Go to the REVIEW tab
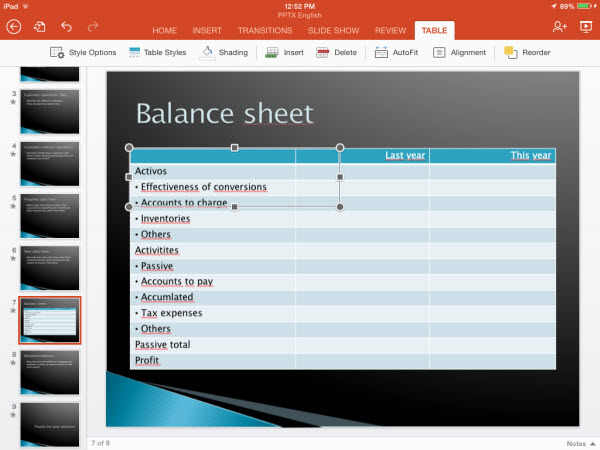 tap(390, 30)
